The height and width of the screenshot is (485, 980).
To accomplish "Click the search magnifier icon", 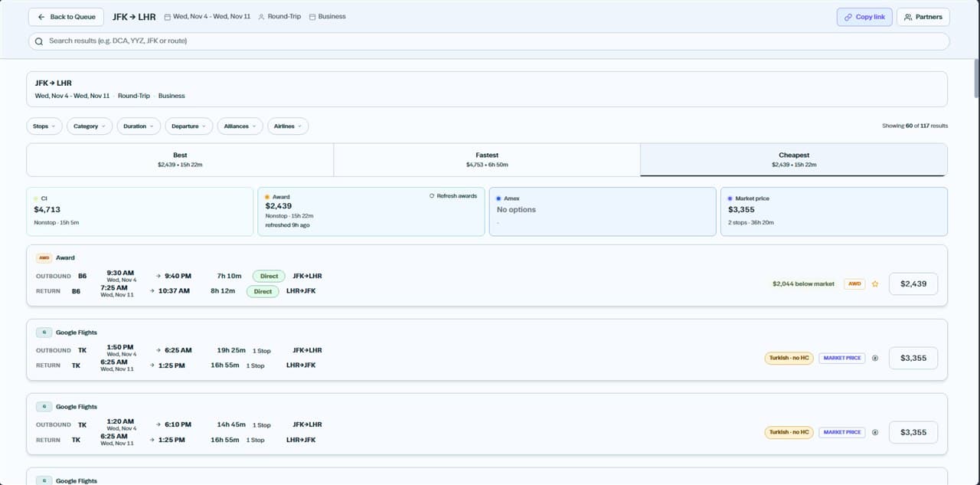I will (x=39, y=41).
